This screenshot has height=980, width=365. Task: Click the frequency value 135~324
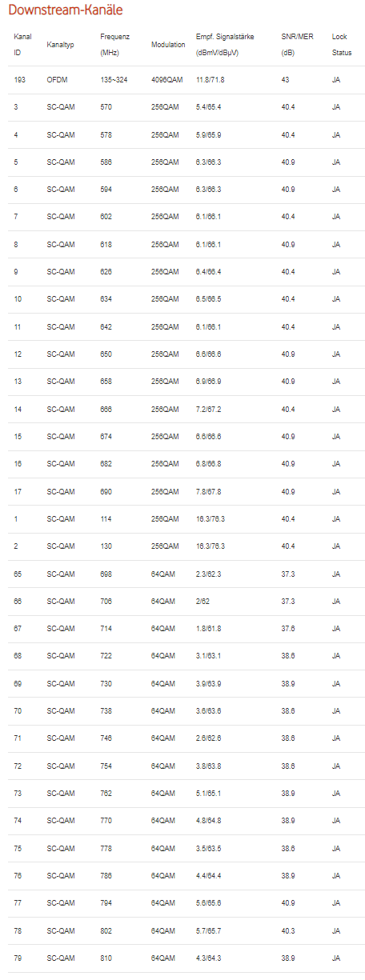114,79
